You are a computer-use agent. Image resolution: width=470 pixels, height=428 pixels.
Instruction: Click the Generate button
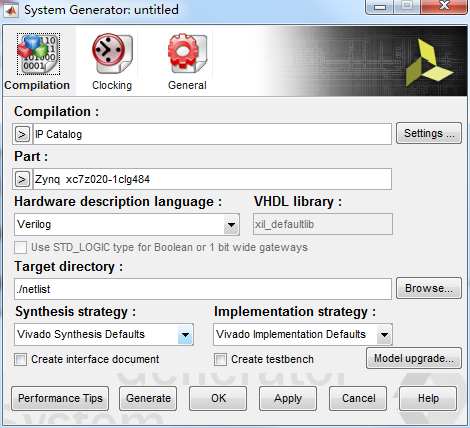click(x=148, y=398)
